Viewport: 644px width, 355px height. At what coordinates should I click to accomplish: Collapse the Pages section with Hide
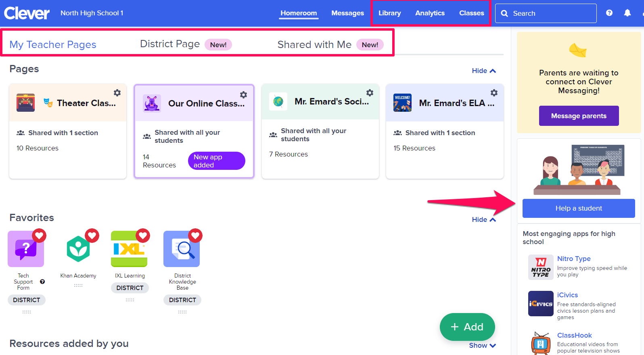(483, 71)
